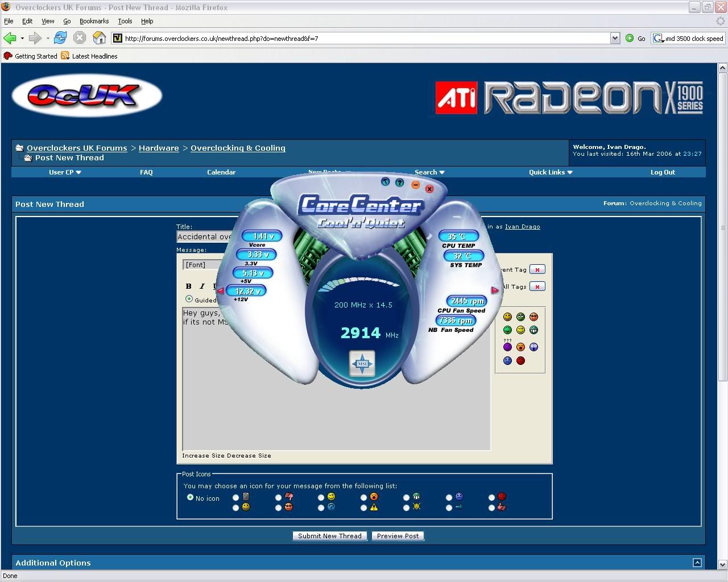This screenshot has height=582, width=728.
Task: Click the Log Out link
Action: click(663, 172)
